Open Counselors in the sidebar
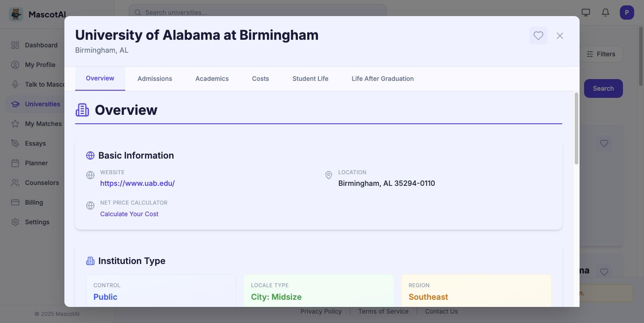Image resolution: width=644 pixels, height=323 pixels. (x=42, y=183)
